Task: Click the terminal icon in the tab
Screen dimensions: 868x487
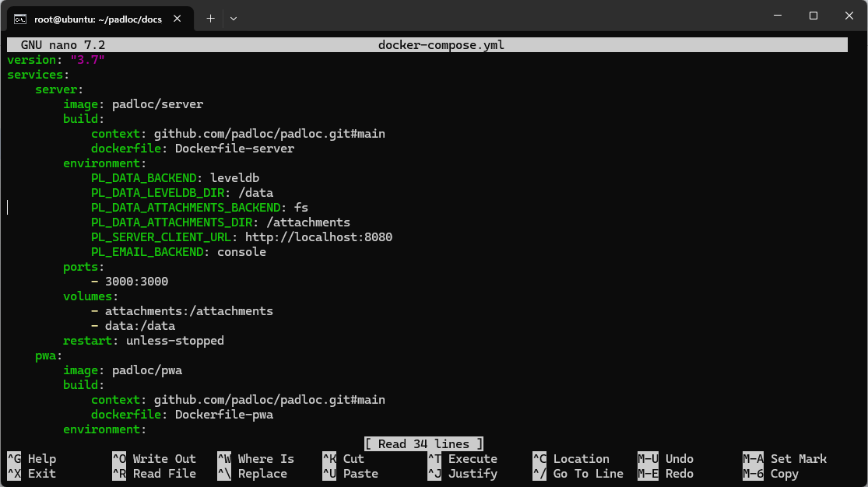Action: pyautogui.click(x=20, y=19)
